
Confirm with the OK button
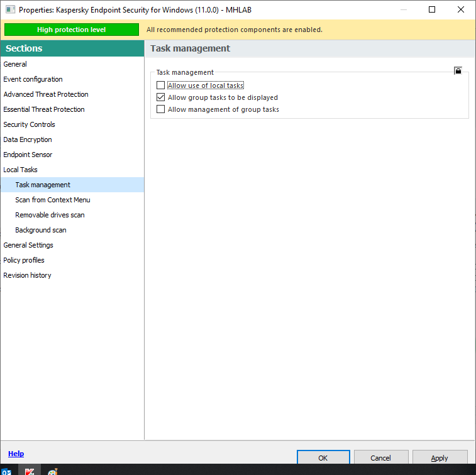323,457
